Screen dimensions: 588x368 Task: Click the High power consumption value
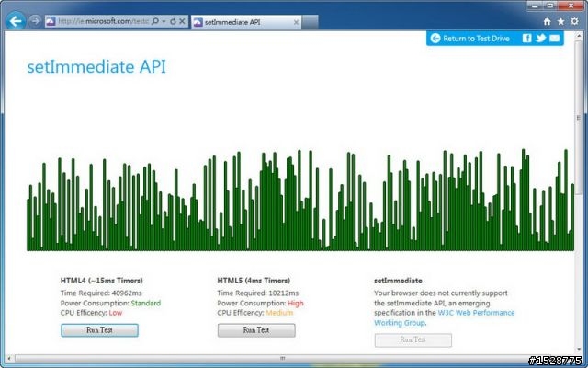point(296,303)
